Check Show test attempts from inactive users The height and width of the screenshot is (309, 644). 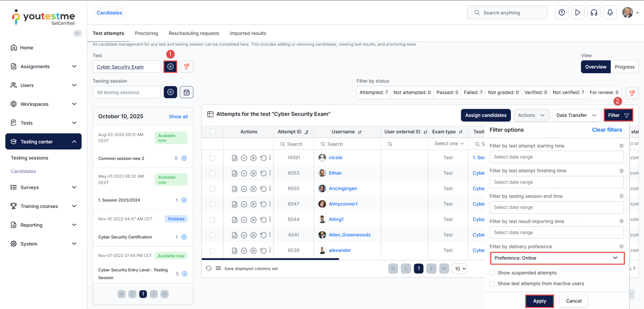[492, 283]
